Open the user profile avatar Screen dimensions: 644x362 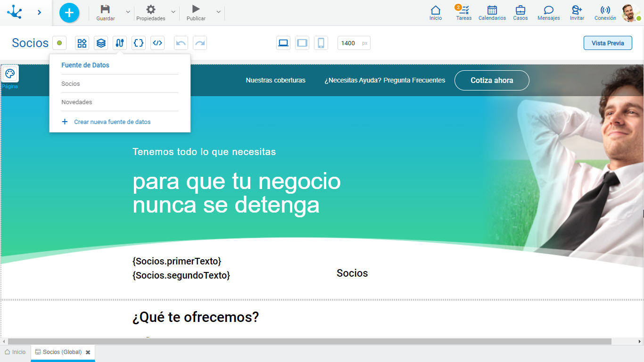pyautogui.click(x=631, y=13)
